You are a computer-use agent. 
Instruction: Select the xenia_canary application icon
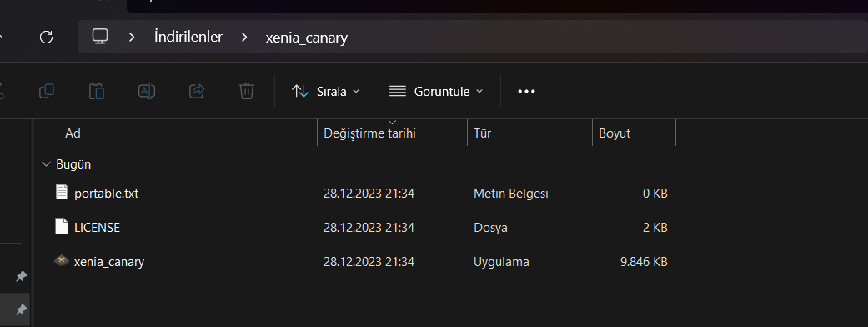pos(62,261)
